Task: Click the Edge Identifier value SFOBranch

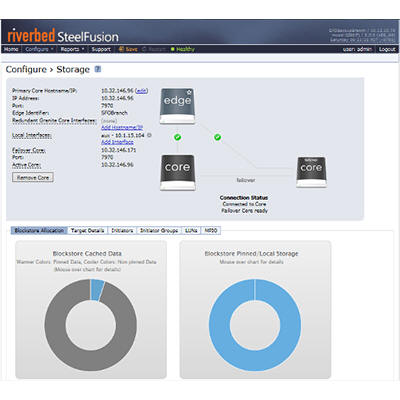Action: coord(114,113)
